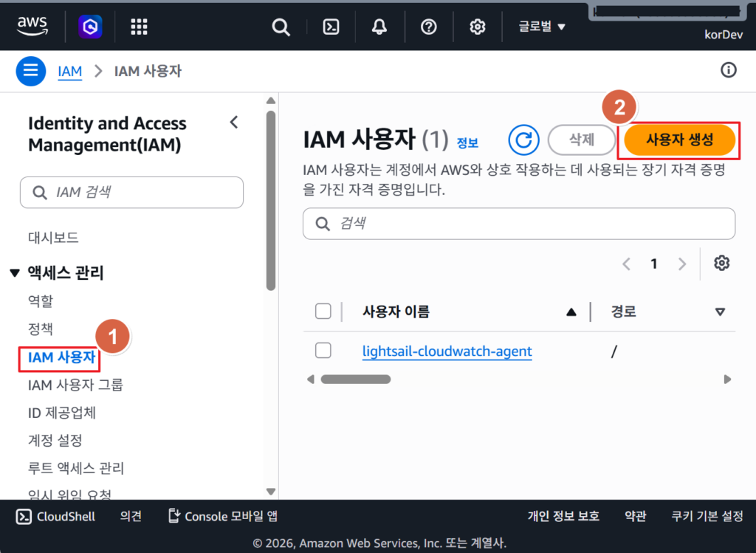Select IAM 사용자 in the sidebar
The width and height of the screenshot is (756, 553).
61,357
